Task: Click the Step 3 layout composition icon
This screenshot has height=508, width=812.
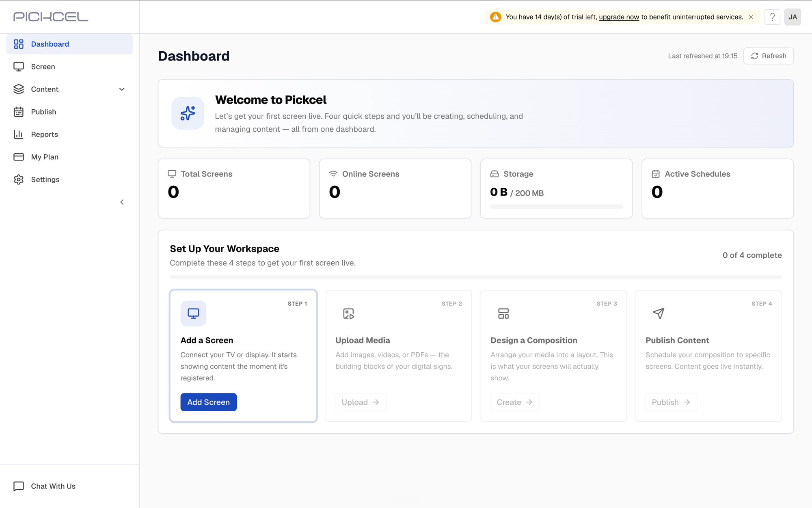Action: click(503, 313)
